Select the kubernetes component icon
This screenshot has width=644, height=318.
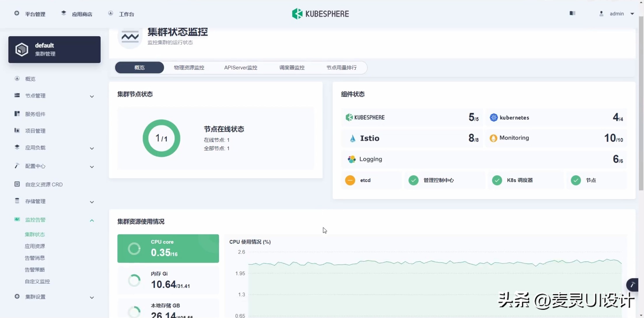[494, 117]
